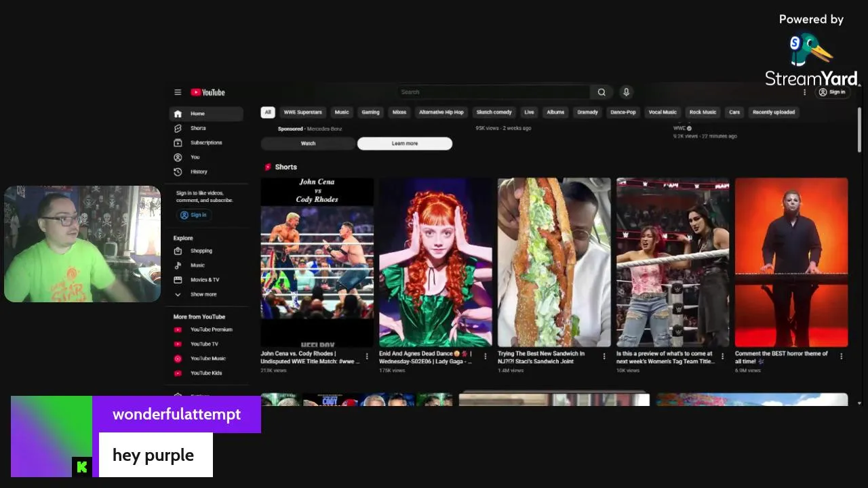The image size is (868, 488).
Task: Open the sandwich short thumbnail
Action: point(554,262)
